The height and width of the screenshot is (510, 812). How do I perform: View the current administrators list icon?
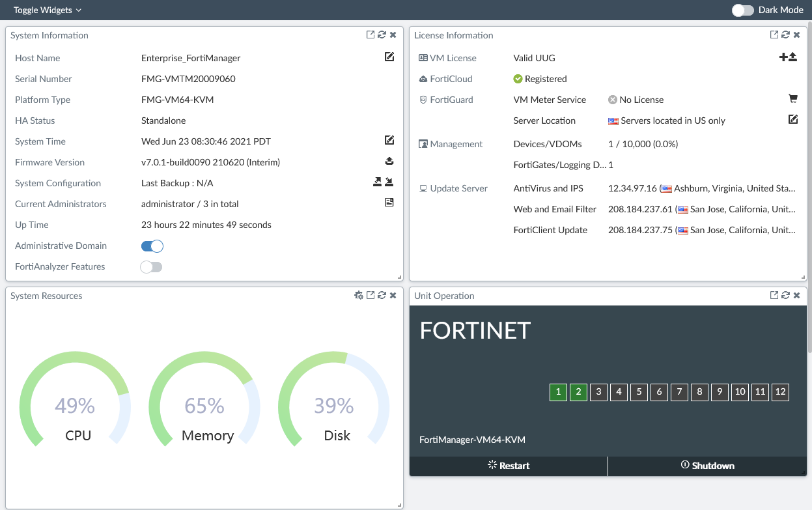coord(389,203)
